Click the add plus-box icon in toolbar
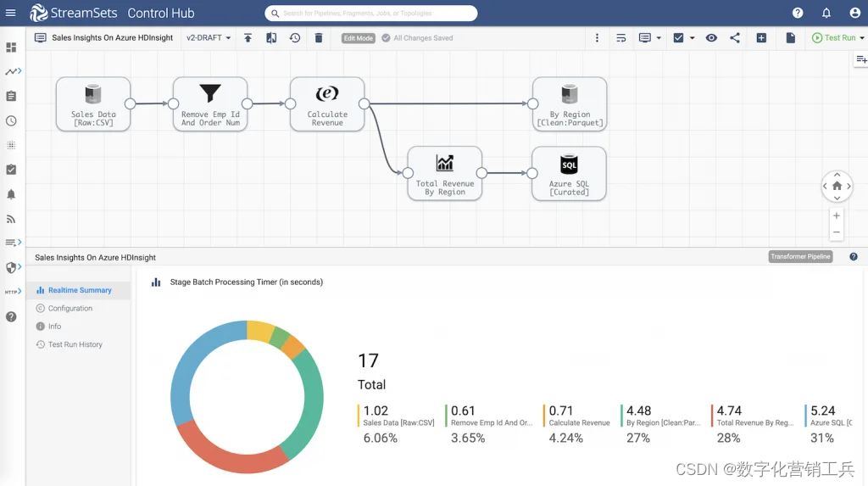This screenshot has height=486, width=868. [762, 37]
